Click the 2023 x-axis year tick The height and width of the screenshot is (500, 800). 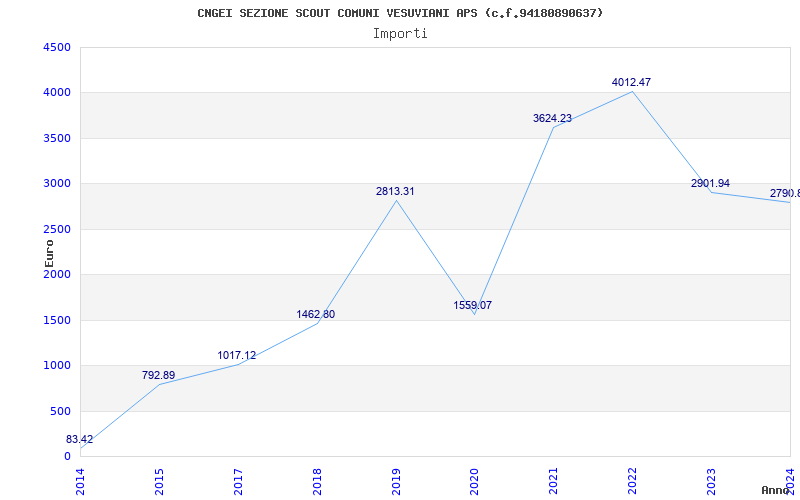point(712,481)
